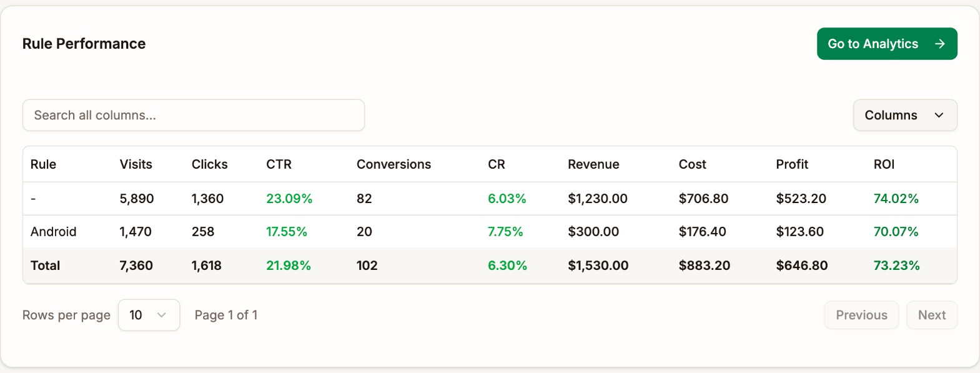Click the arrow icon in Go to Analytics
This screenshot has height=373, width=980.
(x=939, y=44)
